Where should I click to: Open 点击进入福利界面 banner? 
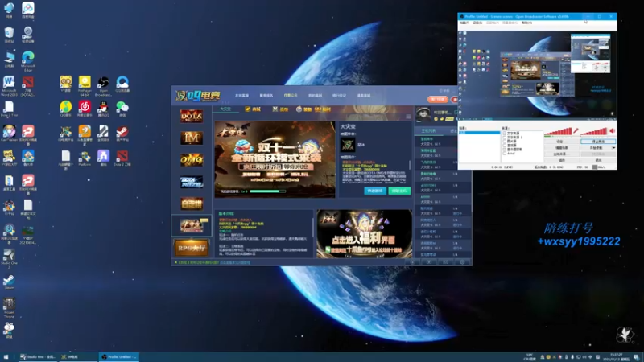pos(365,234)
